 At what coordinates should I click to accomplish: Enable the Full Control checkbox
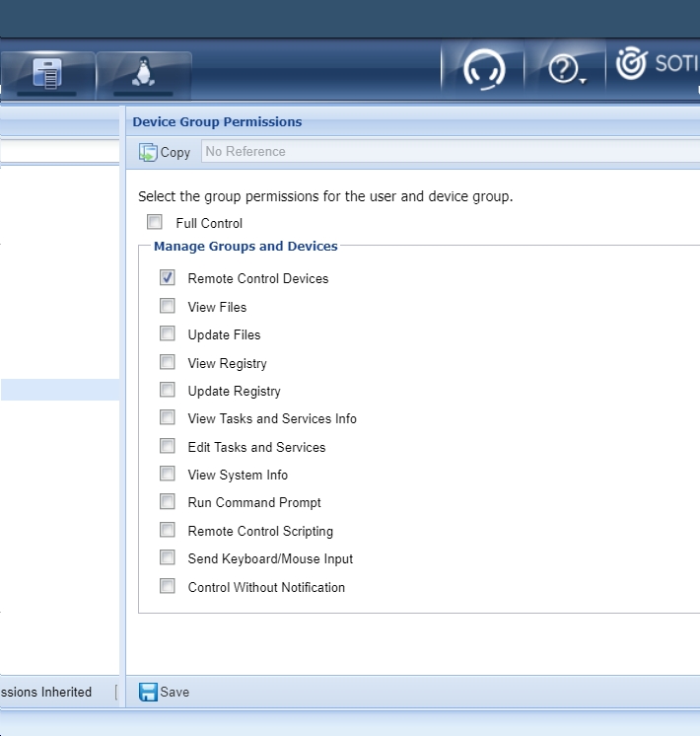click(155, 222)
